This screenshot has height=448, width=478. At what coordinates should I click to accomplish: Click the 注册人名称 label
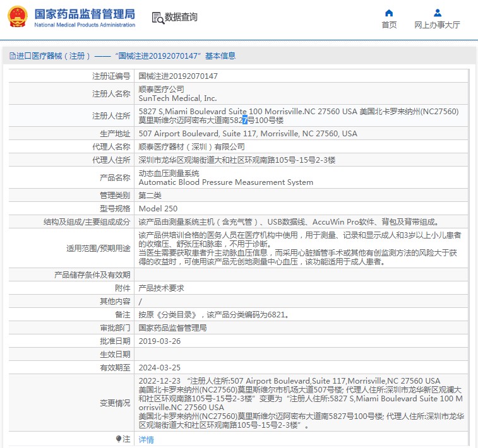pyautogui.click(x=111, y=93)
